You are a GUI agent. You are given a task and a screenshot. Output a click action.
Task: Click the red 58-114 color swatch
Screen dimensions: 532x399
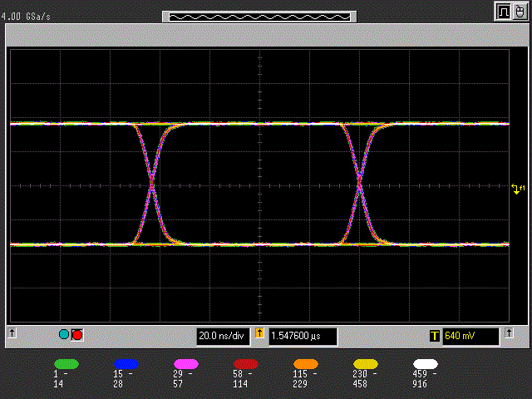pyautogui.click(x=246, y=364)
